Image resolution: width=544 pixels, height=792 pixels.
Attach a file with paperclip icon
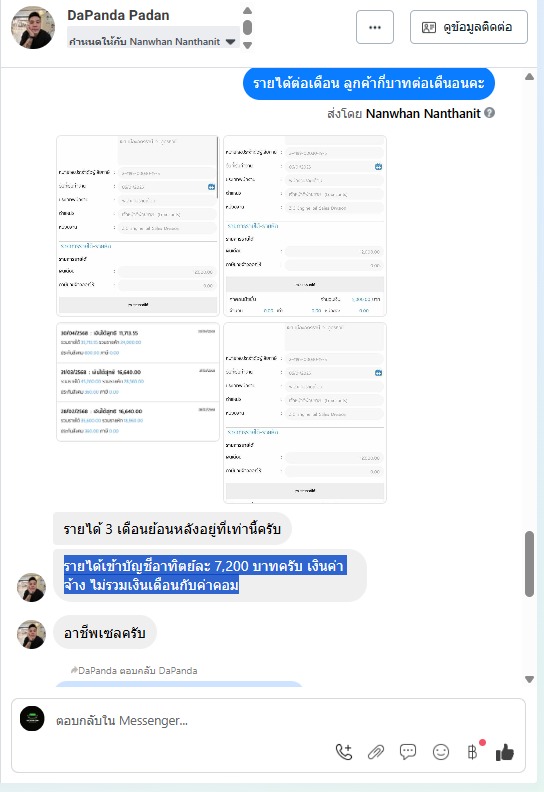(x=376, y=752)
